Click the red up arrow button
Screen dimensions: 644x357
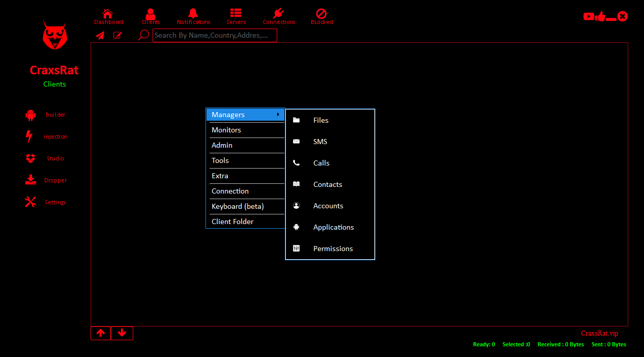point(101,333)
